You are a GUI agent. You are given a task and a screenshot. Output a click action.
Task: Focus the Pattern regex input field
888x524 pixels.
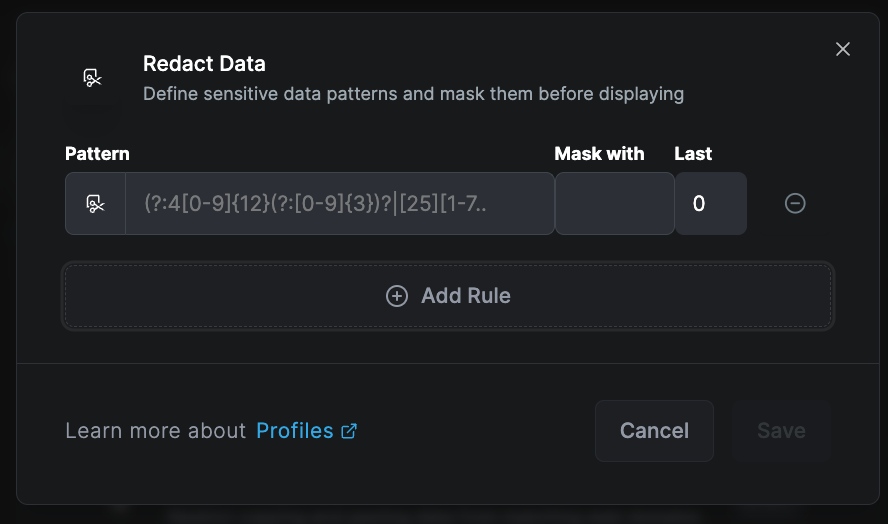[x=339, y=203]
